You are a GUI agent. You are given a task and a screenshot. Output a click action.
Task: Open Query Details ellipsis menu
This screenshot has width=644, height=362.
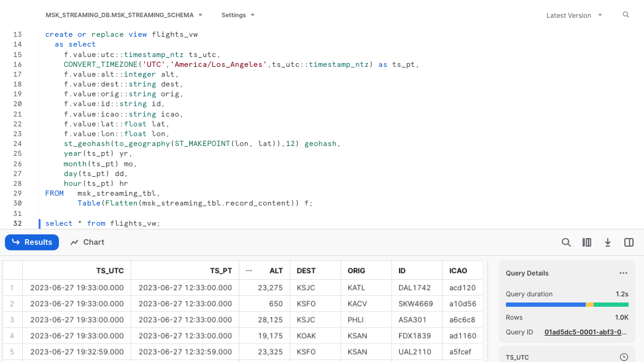623,273
